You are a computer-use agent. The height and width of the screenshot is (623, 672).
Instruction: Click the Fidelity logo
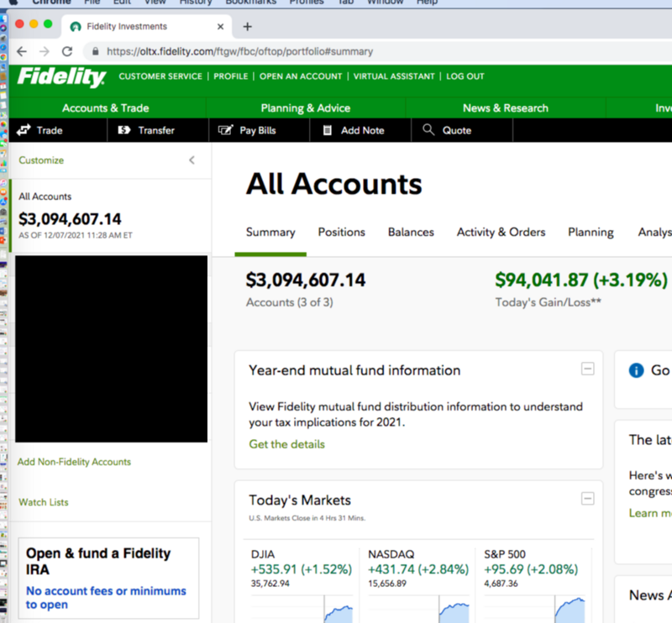(61, 77)
